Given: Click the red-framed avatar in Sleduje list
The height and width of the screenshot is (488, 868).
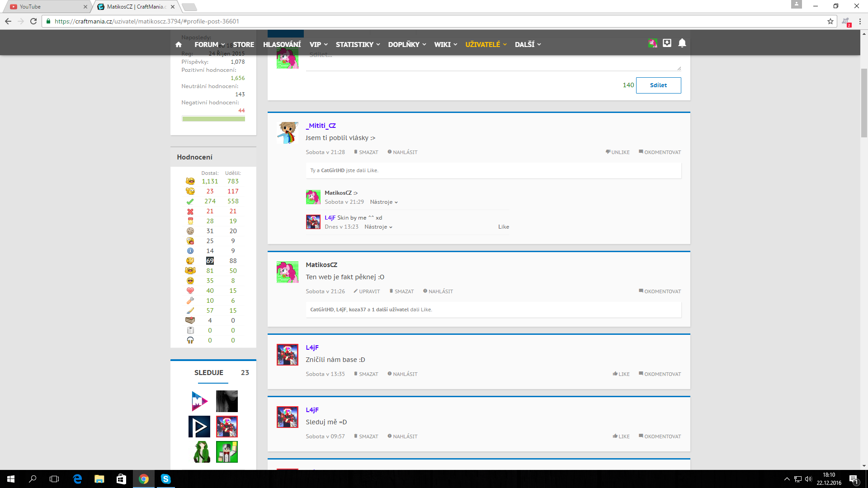Looking at the screenshot, I should tap(226, 427).
